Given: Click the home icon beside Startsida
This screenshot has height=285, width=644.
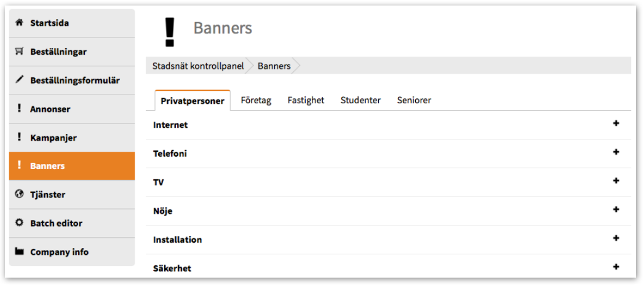Looking at the screenshot, I should 18,23.
